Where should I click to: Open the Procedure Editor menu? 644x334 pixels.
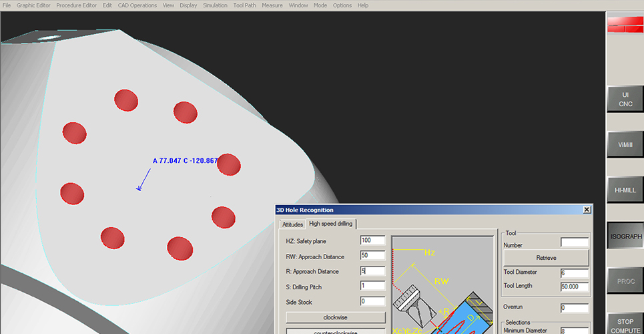coord(77,5)
